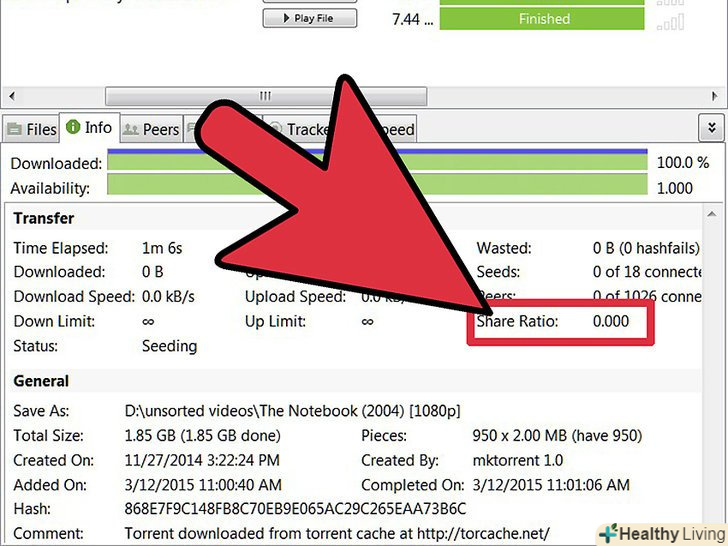Click the Downloaded progress bar

click(377, 160)
